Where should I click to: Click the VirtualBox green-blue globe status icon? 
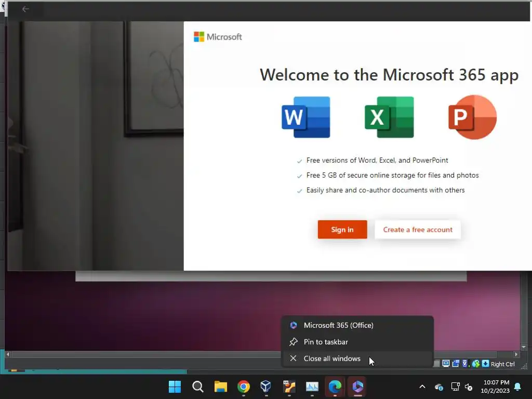point(476,364)
